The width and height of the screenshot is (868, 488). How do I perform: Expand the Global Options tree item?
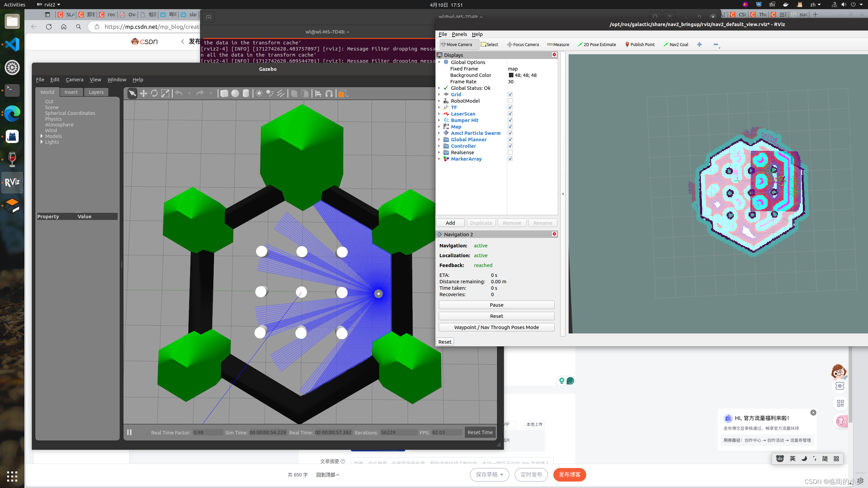click(439, 62)
